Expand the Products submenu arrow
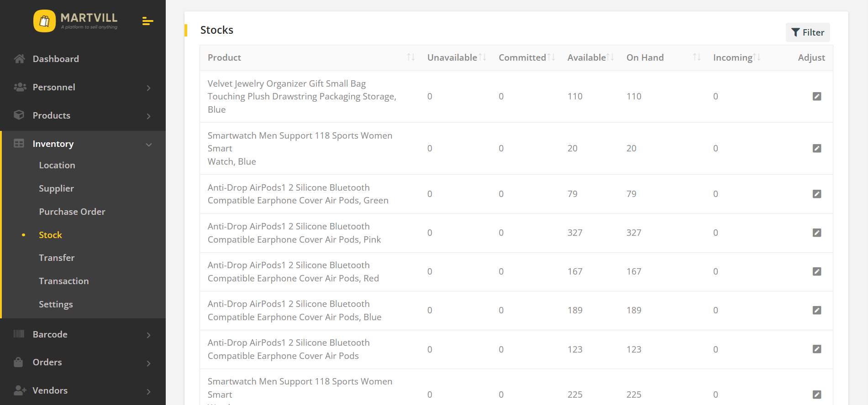This screenshot has width=868, height=405. (148, 116)
